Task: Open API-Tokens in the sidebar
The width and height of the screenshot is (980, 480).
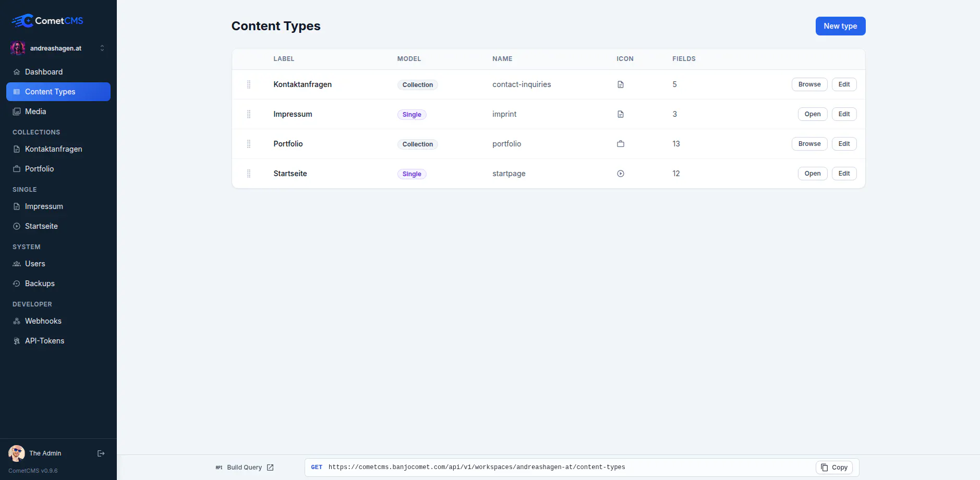Action: pyautogui.click(x=58, y=341)
